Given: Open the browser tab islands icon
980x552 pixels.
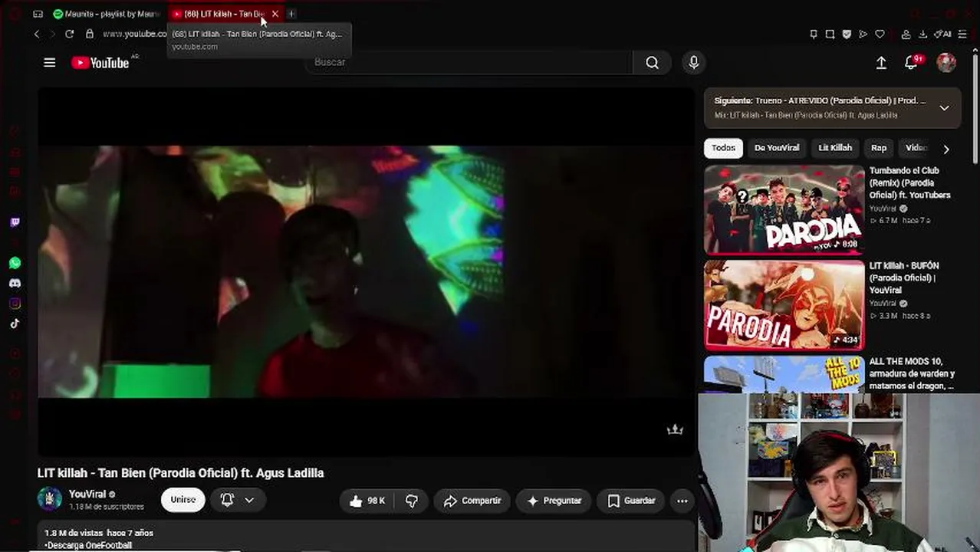Looking at the screenshot, I should point(38,14).
